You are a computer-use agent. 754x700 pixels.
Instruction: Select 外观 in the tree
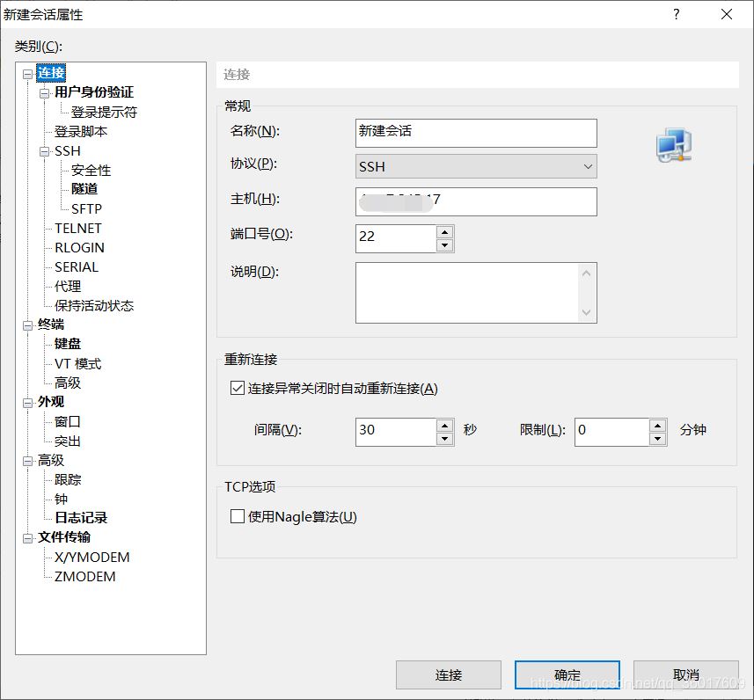pos(50,402)
